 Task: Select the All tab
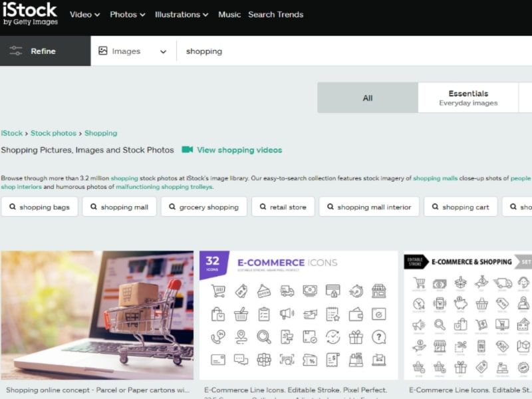(x=368, y=98)
